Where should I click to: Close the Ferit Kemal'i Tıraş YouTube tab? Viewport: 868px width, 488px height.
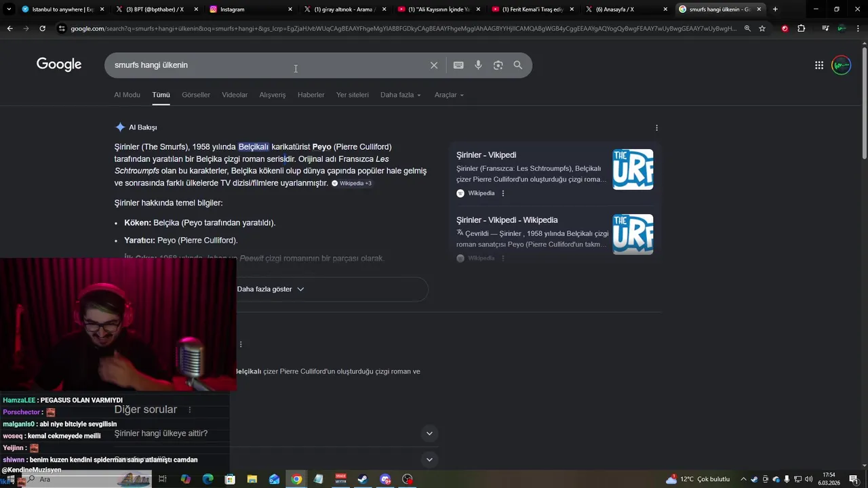[x=572, y=9]
